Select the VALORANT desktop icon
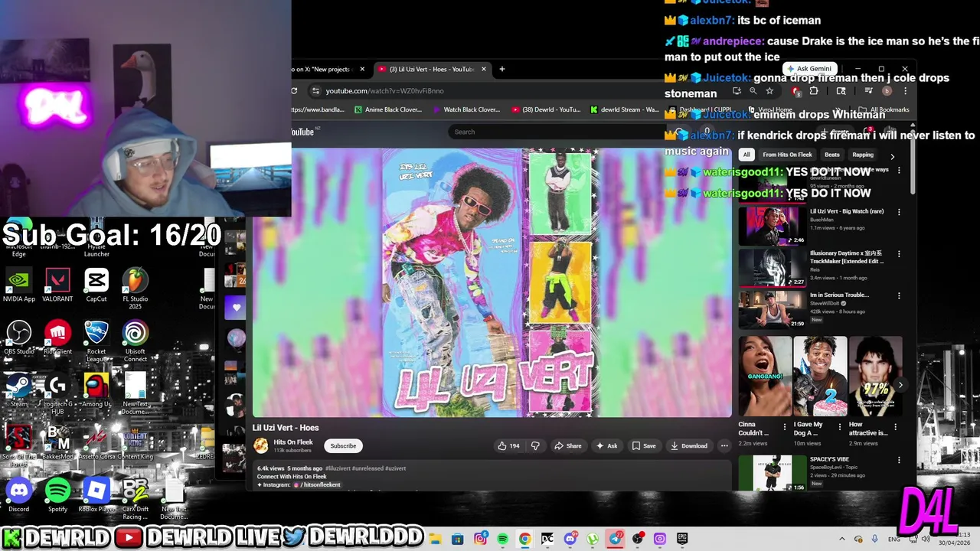Image resolution: width=980 pixels, height=551 pixels. pyautogui.click(x=57, y=285)
